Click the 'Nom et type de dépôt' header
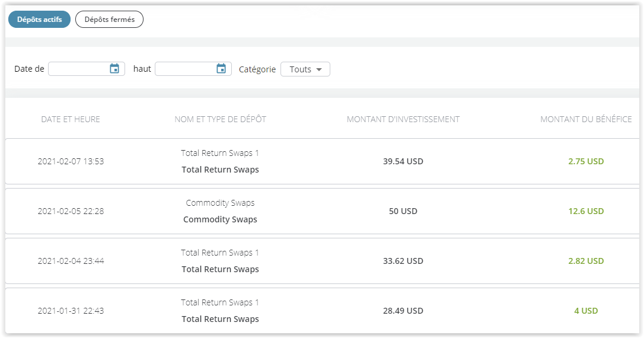Screen dimensions: 644x338 click(x=220, y=119)
